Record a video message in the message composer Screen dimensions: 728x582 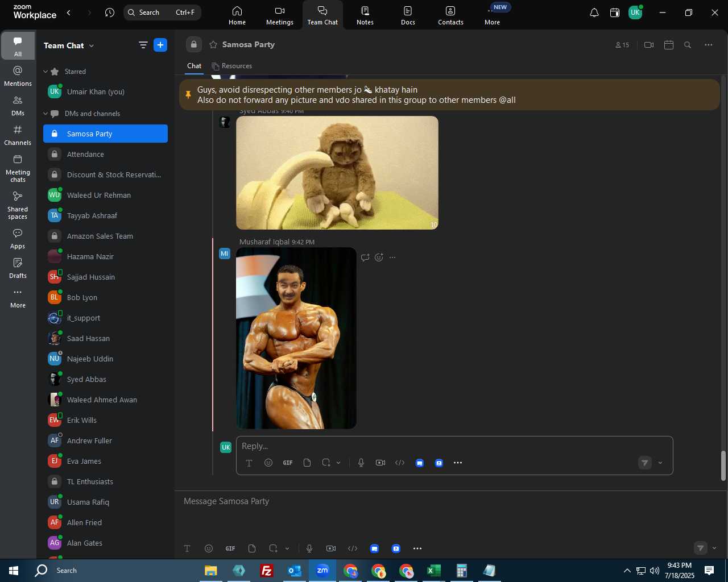331,548
